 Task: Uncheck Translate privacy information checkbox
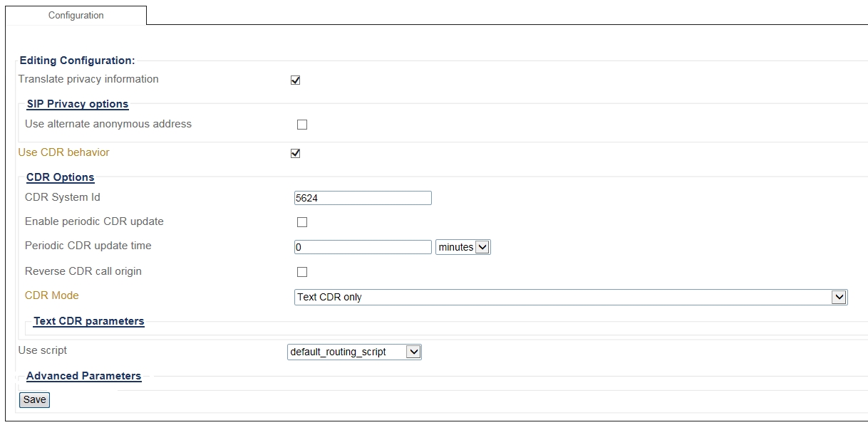[x=295, y=80]
